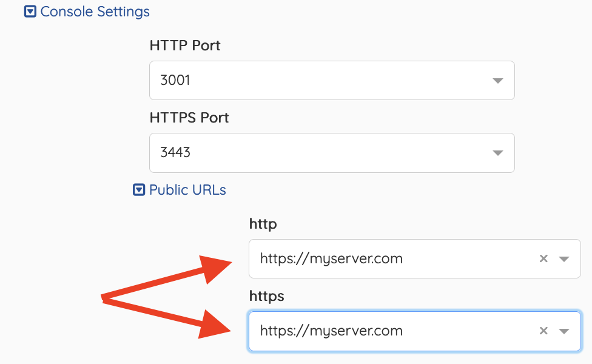Click the 3001 value text
The height and width of the screenshot is (364, 592).
tap(175, 81)
